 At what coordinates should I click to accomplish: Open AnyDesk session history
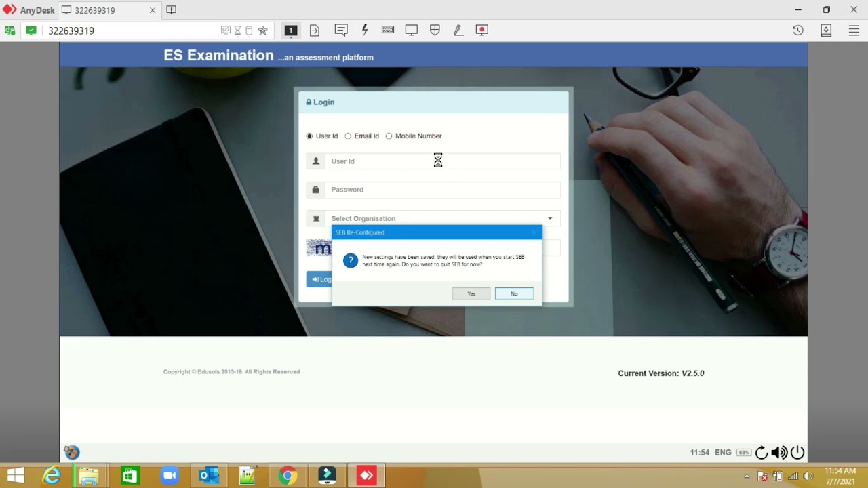pyautogui.click(x=798, y=30)
